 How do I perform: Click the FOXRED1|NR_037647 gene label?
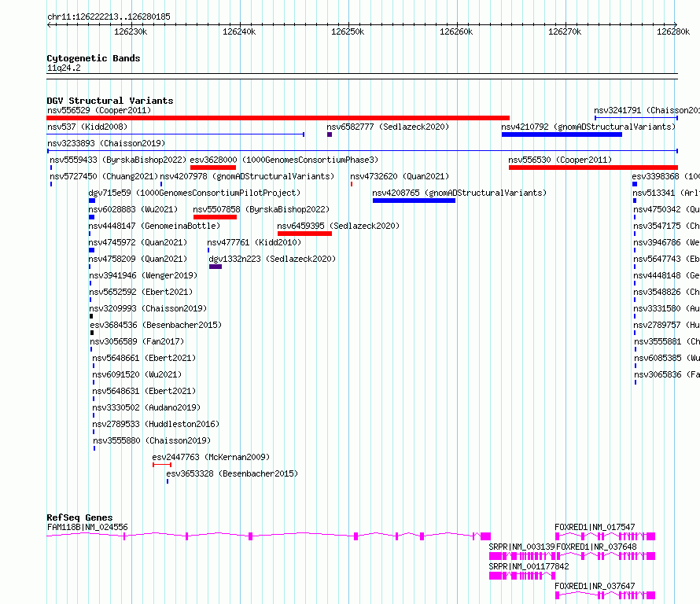coord(595,586)
